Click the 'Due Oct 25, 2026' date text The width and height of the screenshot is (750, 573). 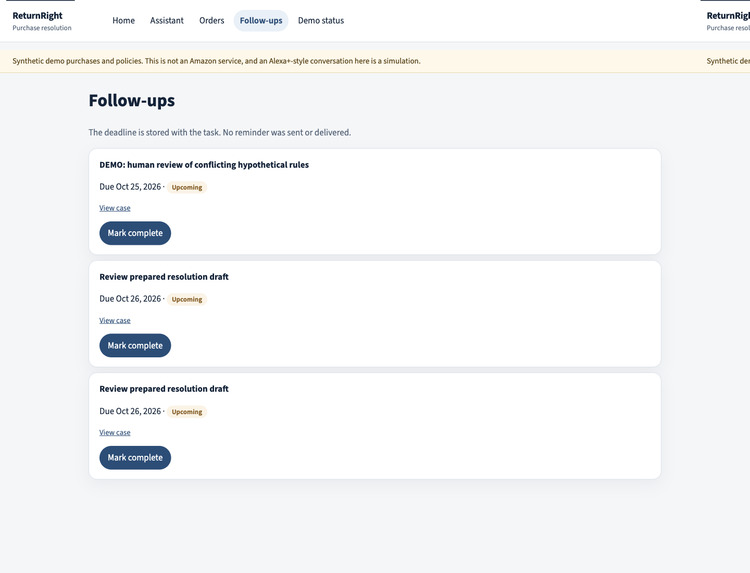click(130, 187)
